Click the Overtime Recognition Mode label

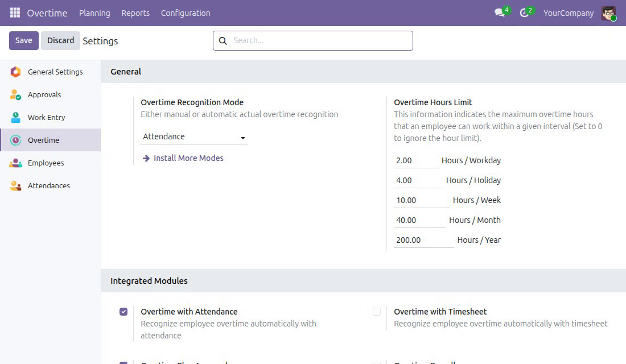(x=192, y=102)
